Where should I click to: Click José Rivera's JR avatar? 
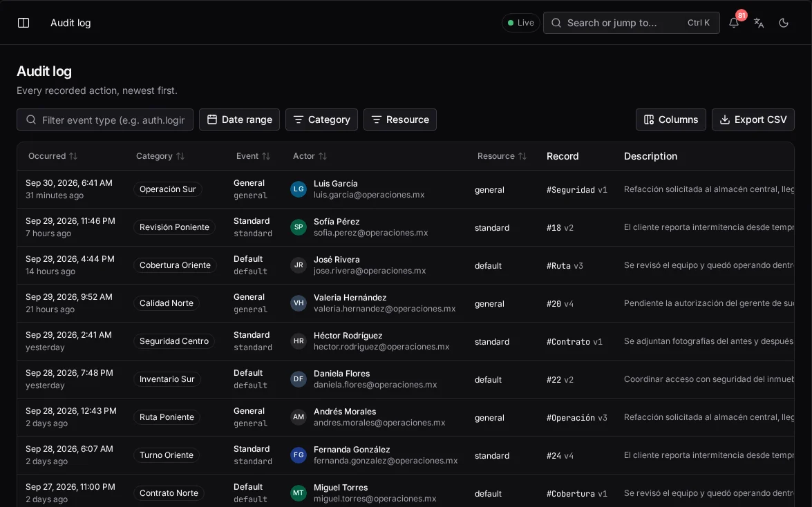tap(299, 265)
